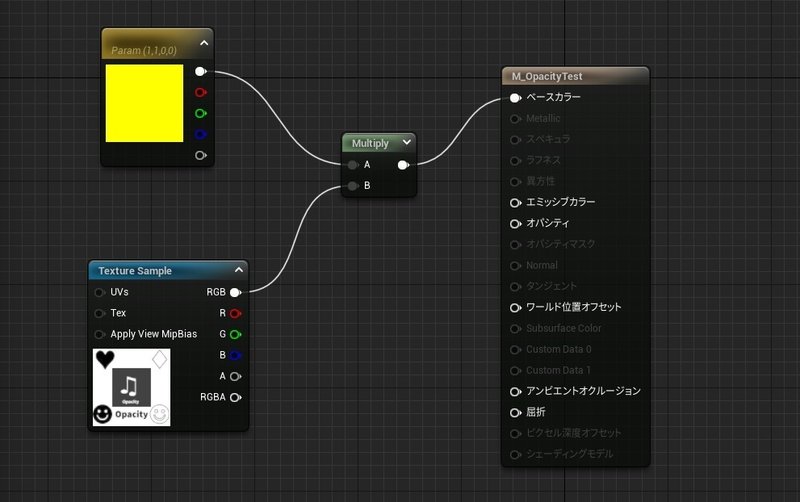800x502 pixels.
Task: Click the Tex input pin on Texture Sample
Action: point(99,313)
